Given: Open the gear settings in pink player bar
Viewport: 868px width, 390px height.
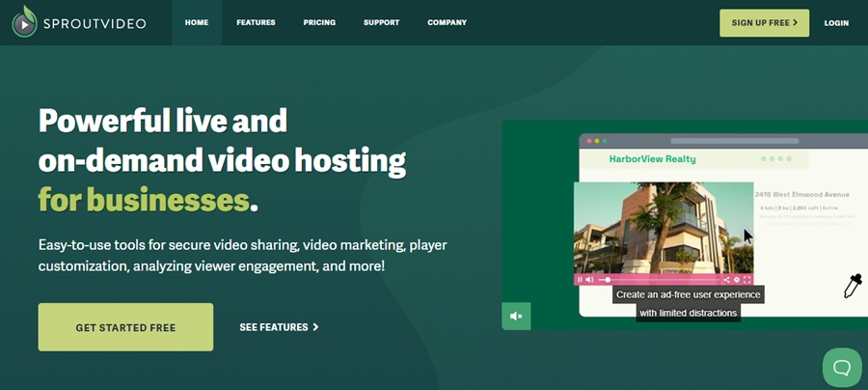Looking at the screenshot, I should coord(737,280).
